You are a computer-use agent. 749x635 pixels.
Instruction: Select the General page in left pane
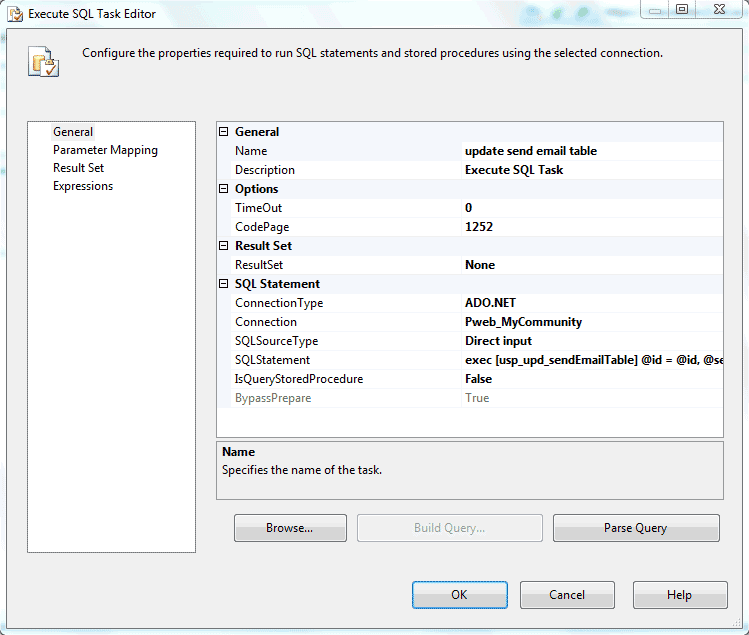click(x=73, y=132)
